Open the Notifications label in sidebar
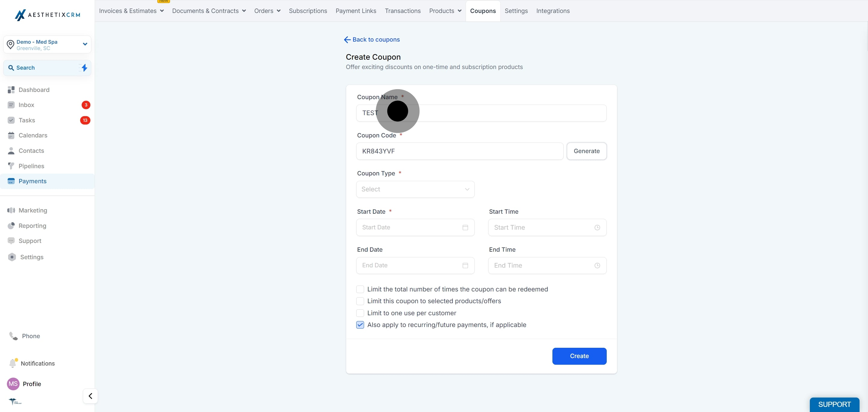Screen dimensions: 868x412 pos(38,363)
